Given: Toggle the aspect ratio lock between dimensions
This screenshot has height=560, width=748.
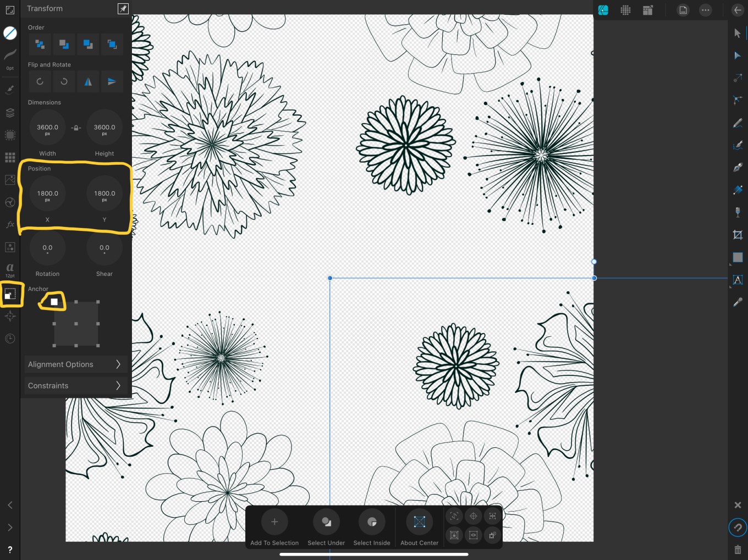Looking at the screenshot, I should (76, 127).
